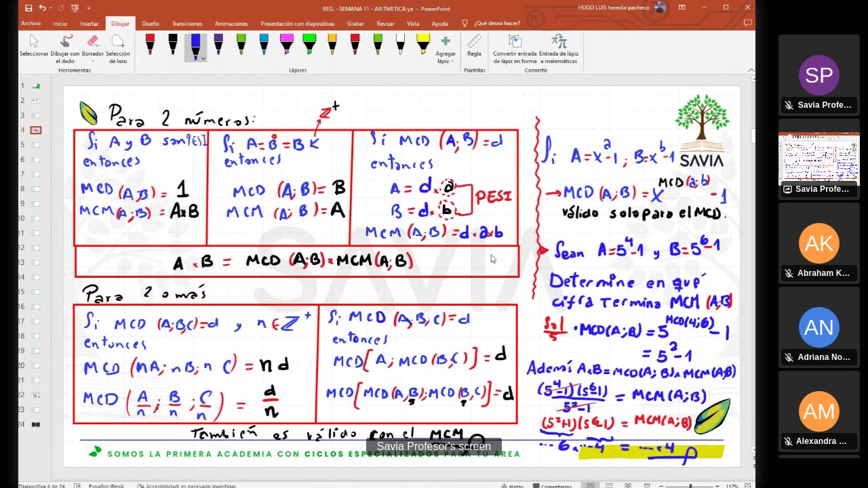Image resolution: width=868 pixels, height=488 pixels.
Task: Collapse the ribbon with the chevron
Action: click(751, 70)
